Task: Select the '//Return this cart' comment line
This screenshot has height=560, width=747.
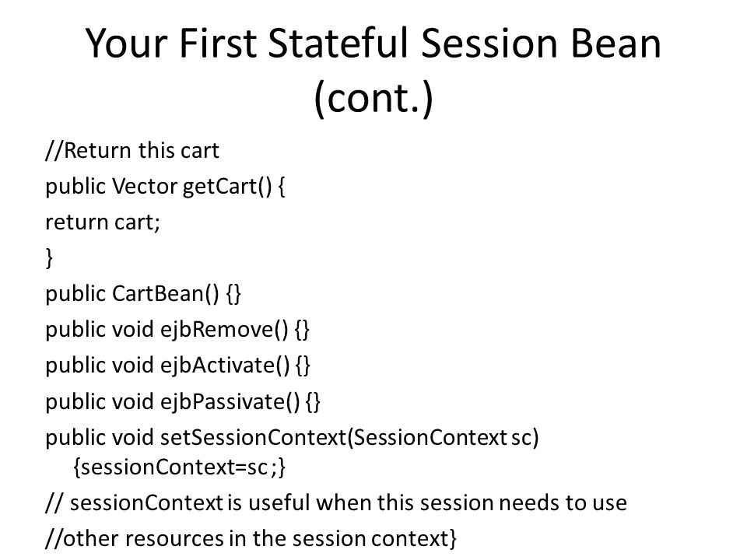Action: [x=132, y=150]
